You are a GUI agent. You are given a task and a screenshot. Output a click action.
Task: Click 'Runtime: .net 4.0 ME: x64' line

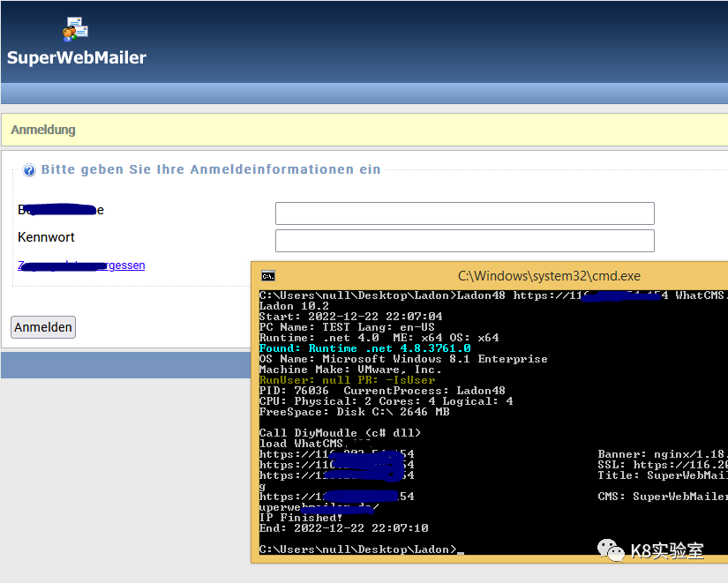(379, 338)
